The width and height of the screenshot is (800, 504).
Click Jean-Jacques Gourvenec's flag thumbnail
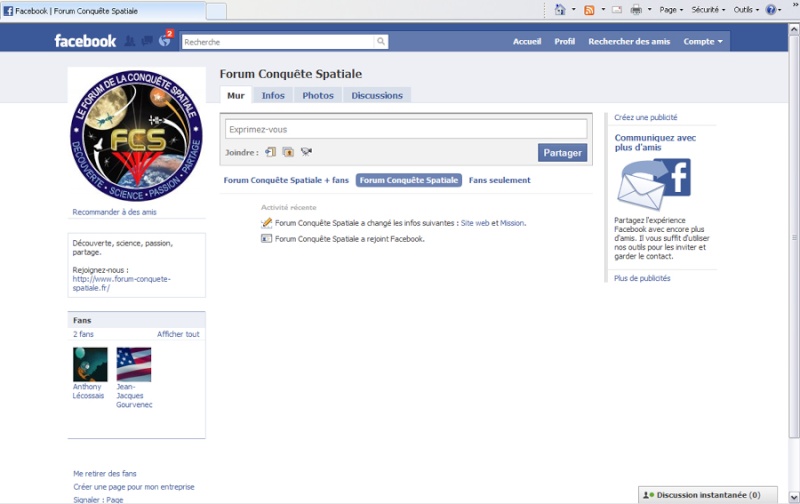(134, 364)
